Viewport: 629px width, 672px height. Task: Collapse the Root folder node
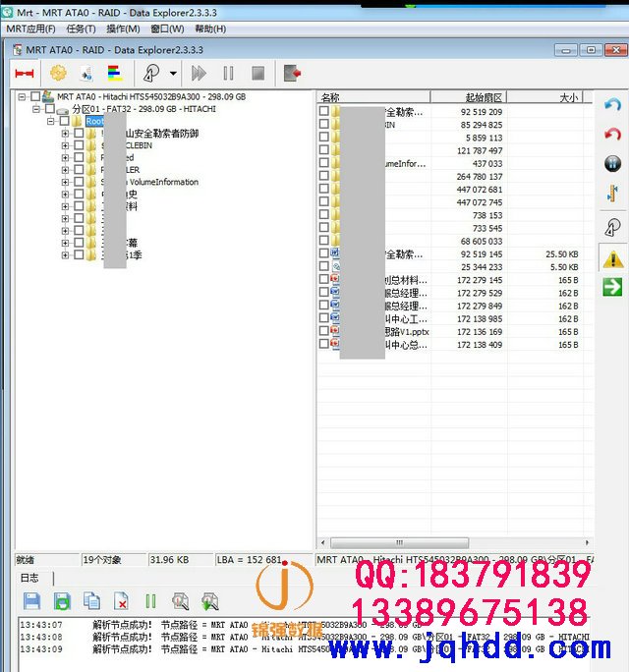coord(50,121)
